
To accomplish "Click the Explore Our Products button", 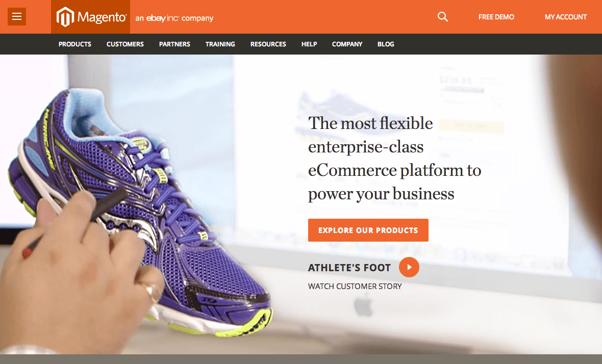I will tap(368, 230).
